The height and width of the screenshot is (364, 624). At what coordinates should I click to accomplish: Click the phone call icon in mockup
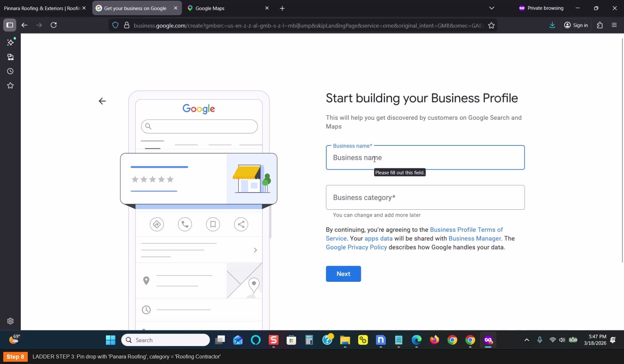coord(185,224)
